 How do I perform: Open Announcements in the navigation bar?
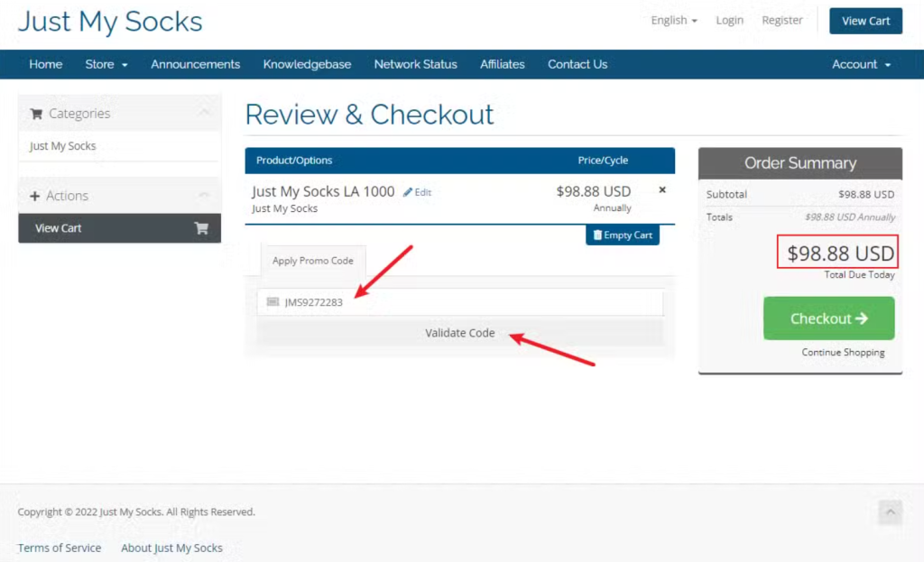[195, 64]
